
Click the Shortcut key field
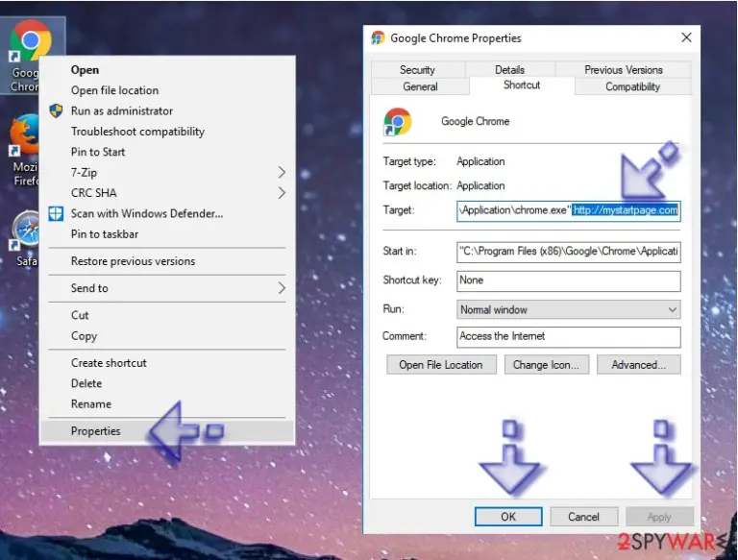pyautogui.click(x=569, y=280)
